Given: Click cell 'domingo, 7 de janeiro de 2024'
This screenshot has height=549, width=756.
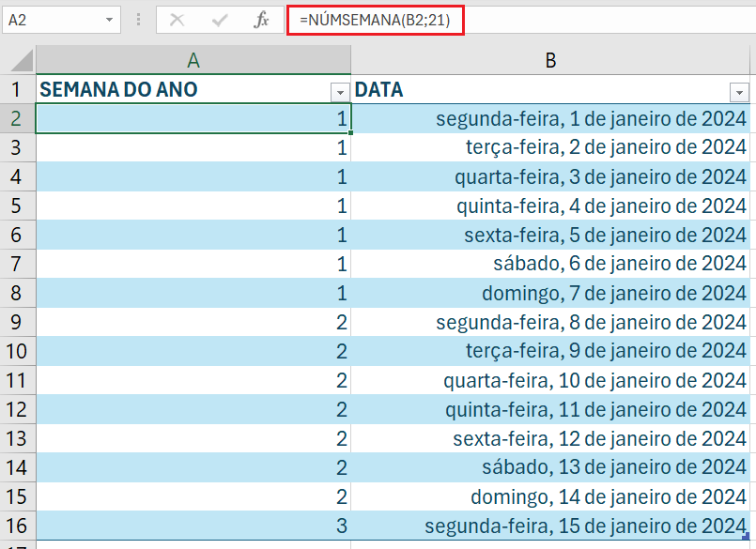Looking at the screenshot, I should [550, 293].
